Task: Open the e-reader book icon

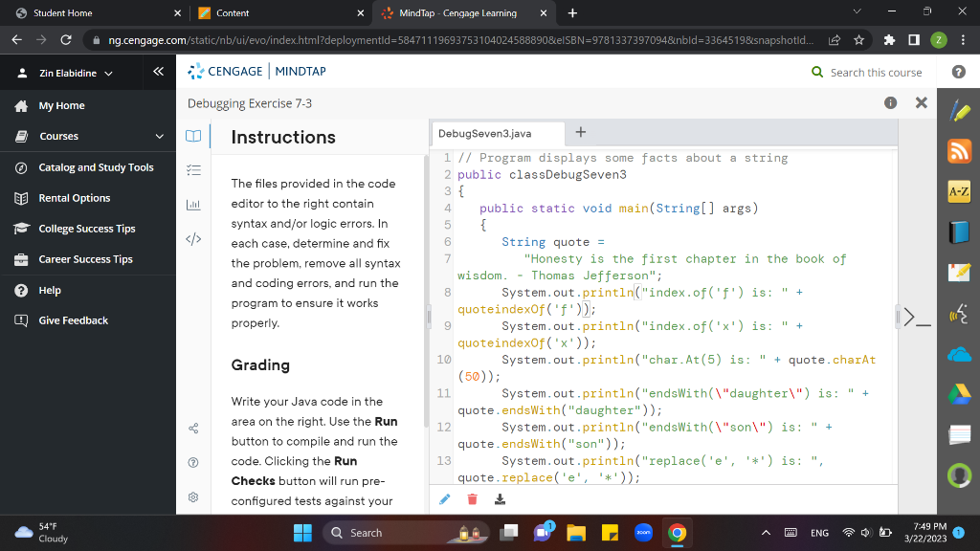Action: pyautogui.click(x=959, y=231)
